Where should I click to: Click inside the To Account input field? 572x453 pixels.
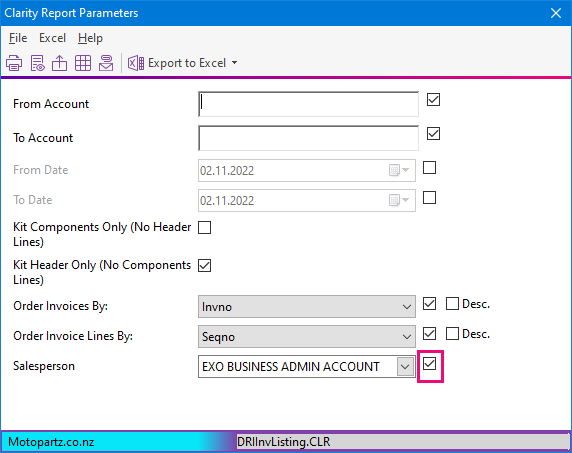point(308,138)
